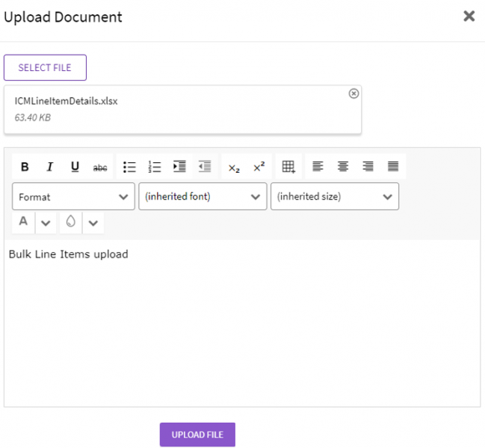Toggle Bold formatting in the editor
The height and width of the screenshot is (448, 485).
point(25,167)
